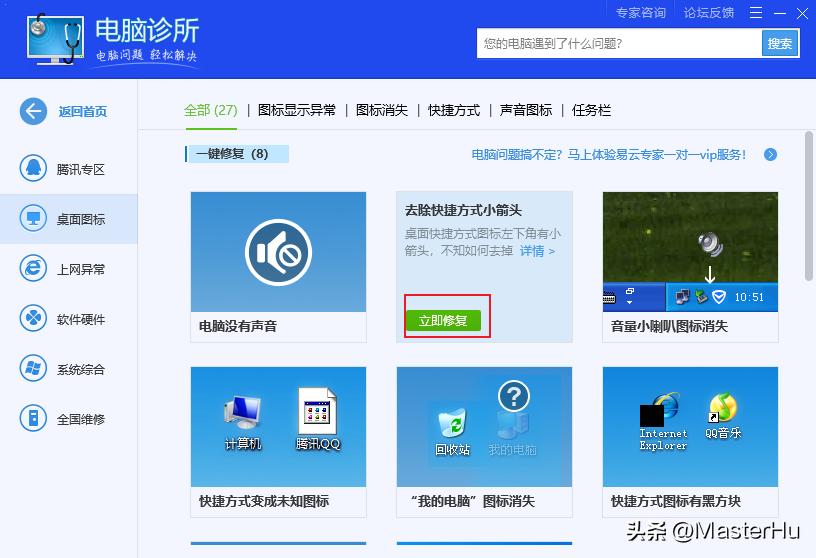
Task: Open the 全国维修 sidebar icon
Action: 33,418
